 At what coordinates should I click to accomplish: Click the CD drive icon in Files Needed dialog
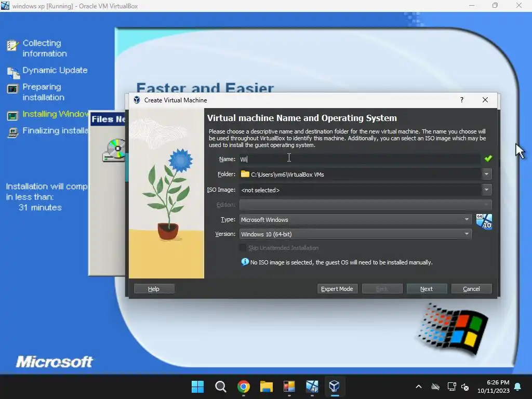point(114,150)
